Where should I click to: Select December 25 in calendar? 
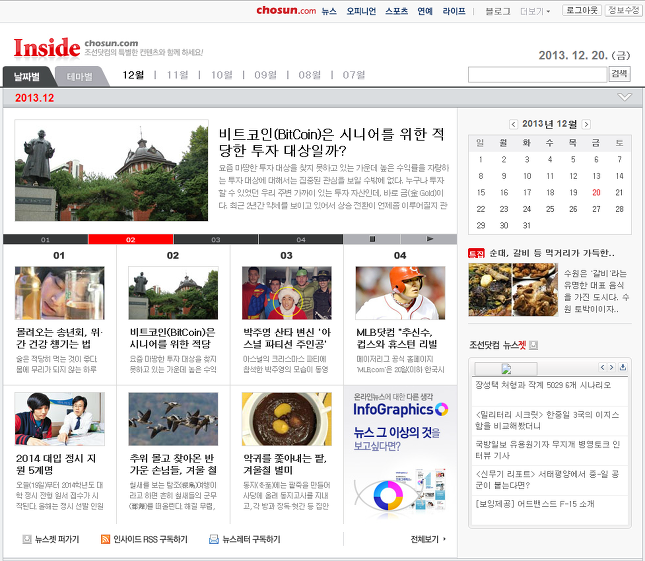[x=550, y=209]
